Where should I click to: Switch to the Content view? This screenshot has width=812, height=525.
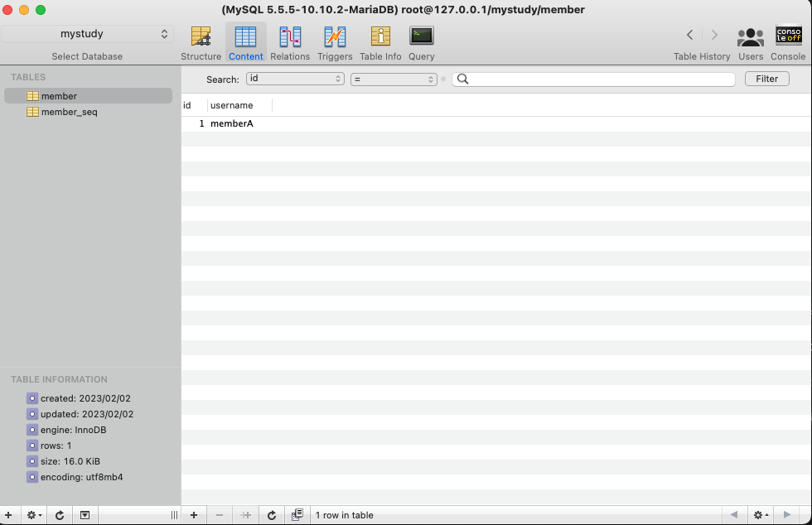(245, 44)
